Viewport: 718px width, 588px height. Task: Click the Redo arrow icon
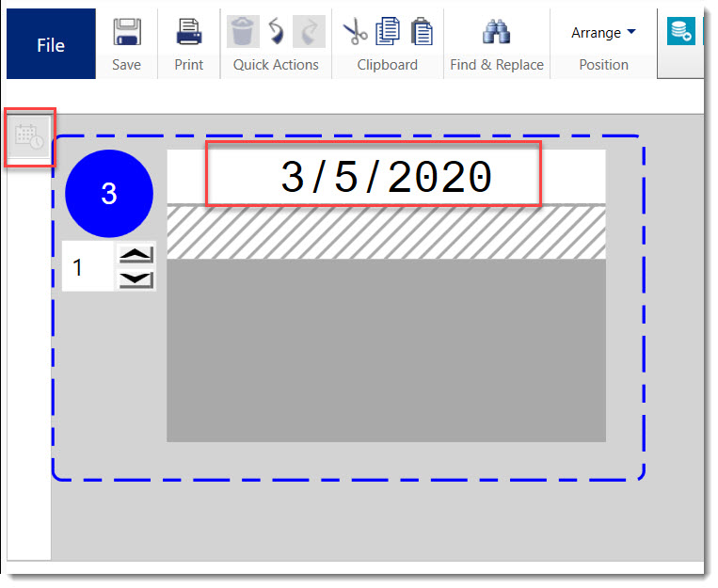(x=307, y=32)
